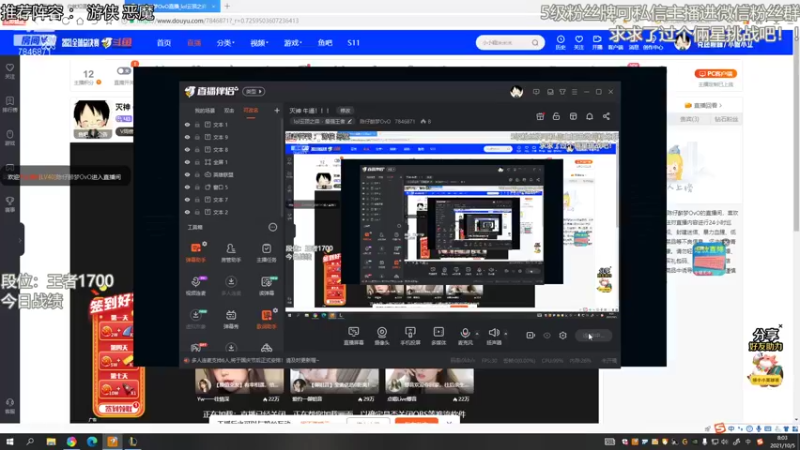Collapse the 工具箱 toolbox section
This screenshot has height=450, width=800.
click(x=272, y=227)
